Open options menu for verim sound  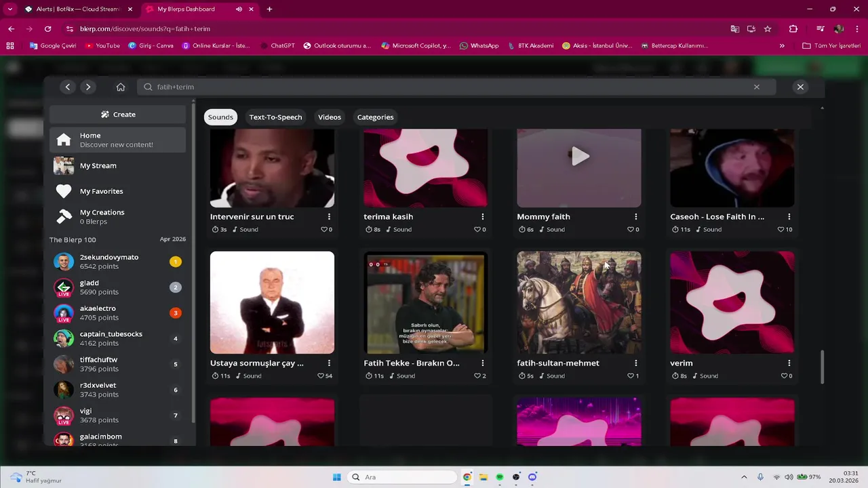tap(789, 363)
